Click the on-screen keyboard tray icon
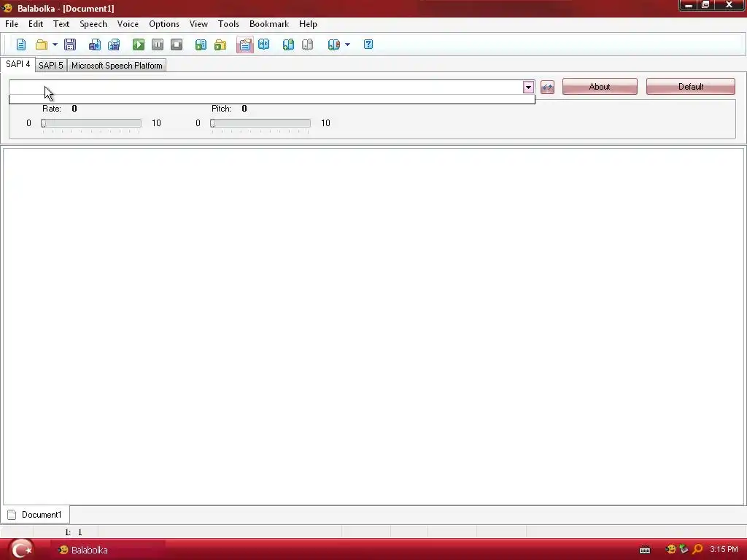747x560 pixels. coord(645,550)
